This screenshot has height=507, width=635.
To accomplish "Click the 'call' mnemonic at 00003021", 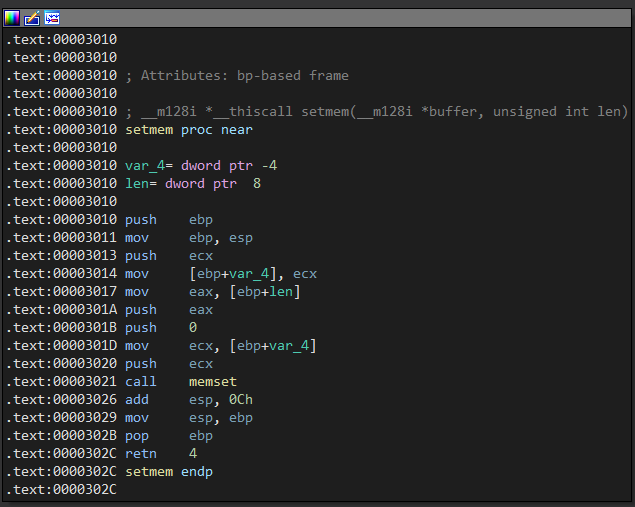I will click(x=141, y=382).
